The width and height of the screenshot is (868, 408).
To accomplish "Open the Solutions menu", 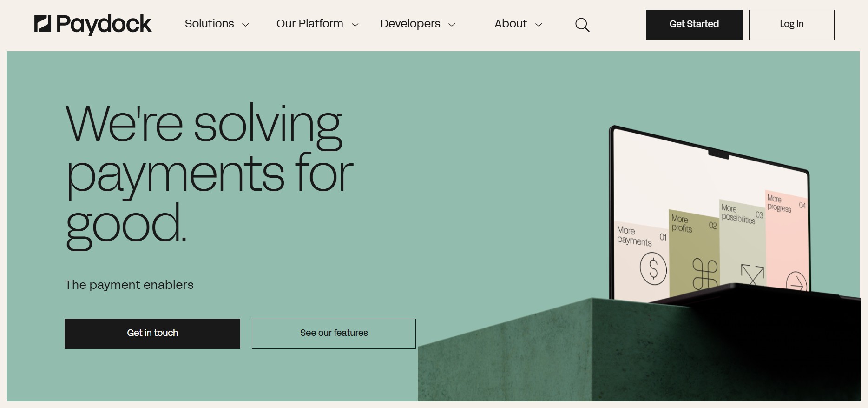I will pyautogui.click(x=210, y=24).
